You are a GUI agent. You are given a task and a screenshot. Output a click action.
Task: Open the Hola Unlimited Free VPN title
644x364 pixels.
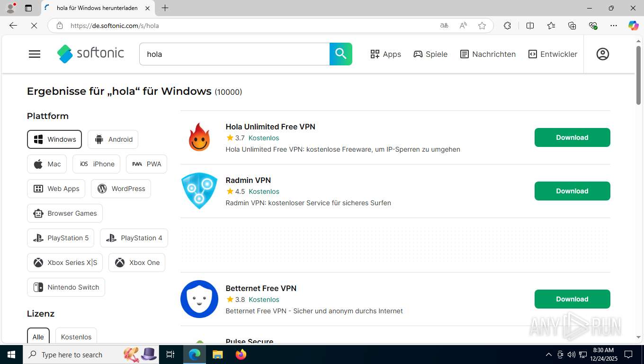click(270, 127)
